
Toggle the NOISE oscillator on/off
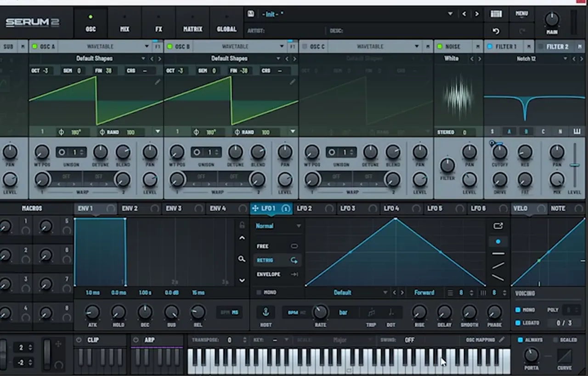coord(440,46)
